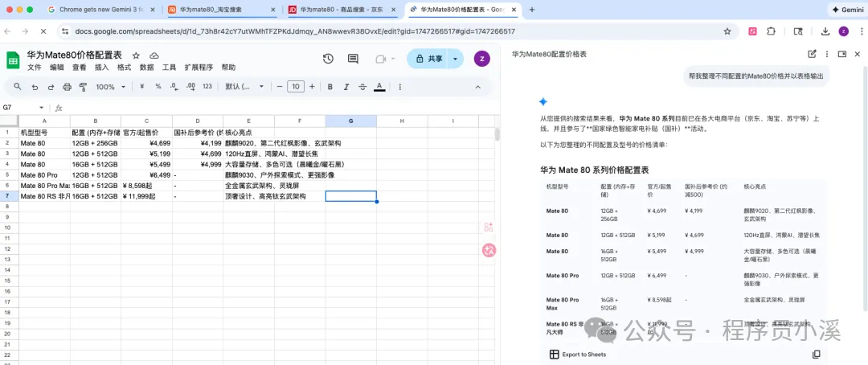Viewport: 868px width, 365px height.
Task: Open the share options dropdown arrow
Action: [x=456, y=59]
